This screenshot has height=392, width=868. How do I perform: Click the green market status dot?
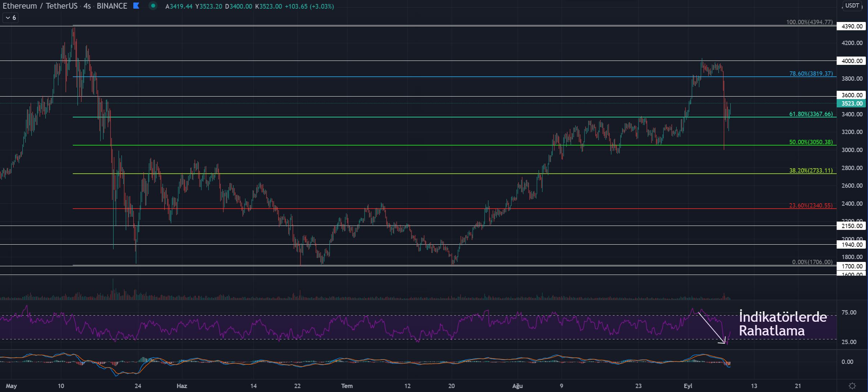point(153,6)
